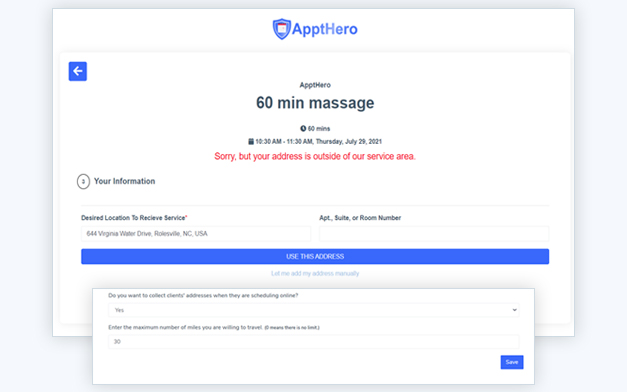Click the 60 min massage heading

coord(315,103)
